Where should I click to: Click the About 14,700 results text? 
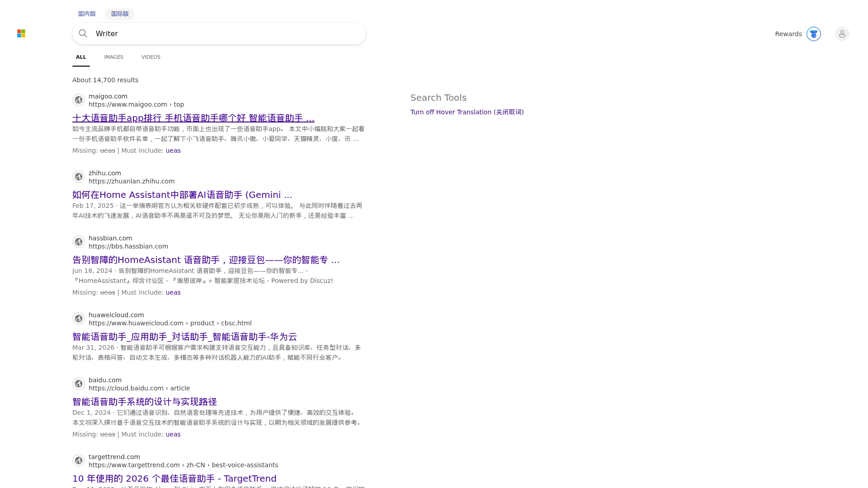tap(105, 80)
